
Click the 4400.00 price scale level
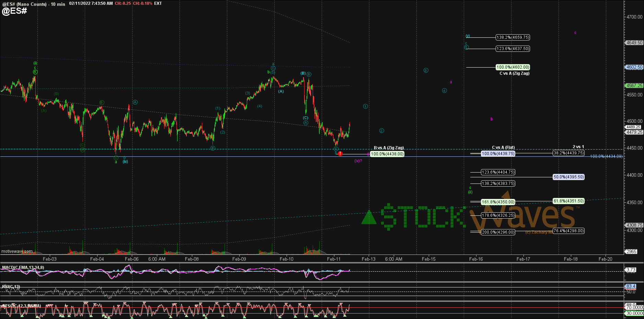click(634, 175)
